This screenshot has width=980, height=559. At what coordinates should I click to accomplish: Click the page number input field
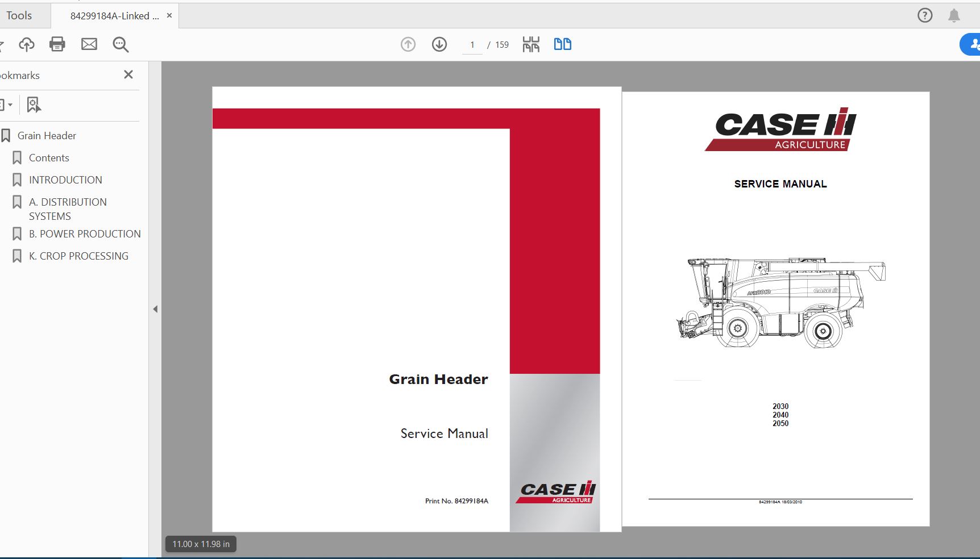coord(472,44)
